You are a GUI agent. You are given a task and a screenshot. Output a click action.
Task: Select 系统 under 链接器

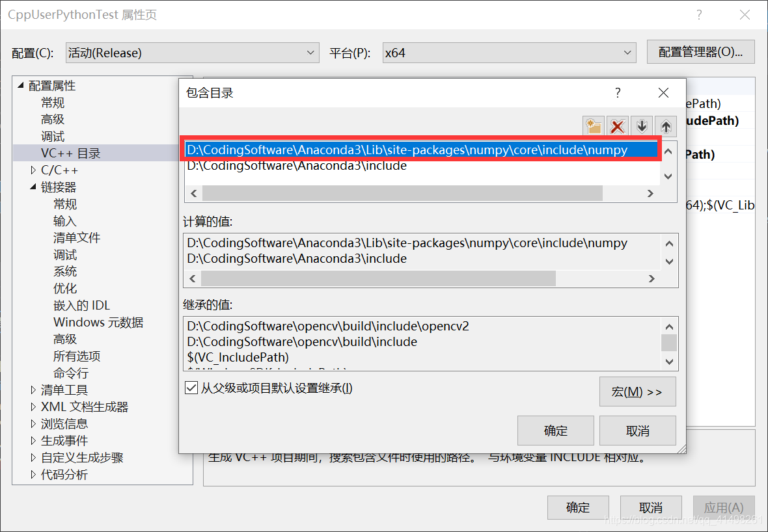coord(64,271)
